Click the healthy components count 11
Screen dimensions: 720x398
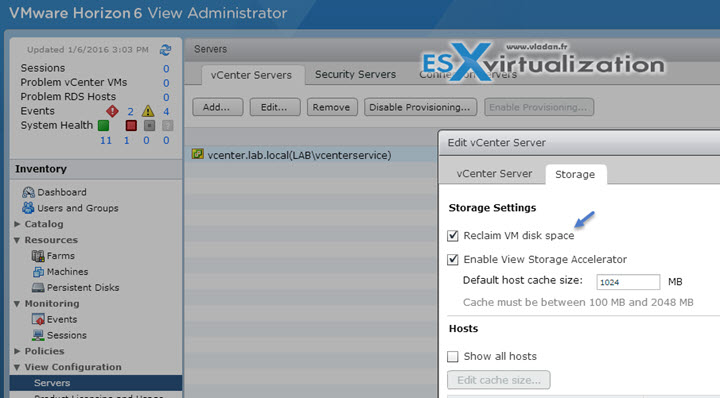pyautogui.click(x=106, y=140)
